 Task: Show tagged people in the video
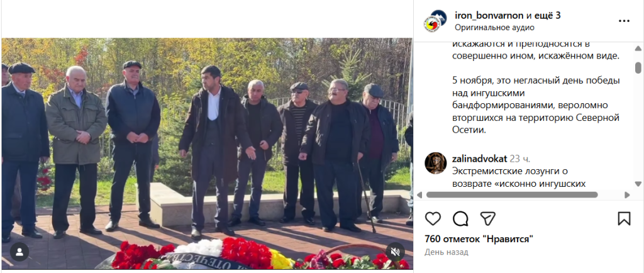click(x=19, y=252)
